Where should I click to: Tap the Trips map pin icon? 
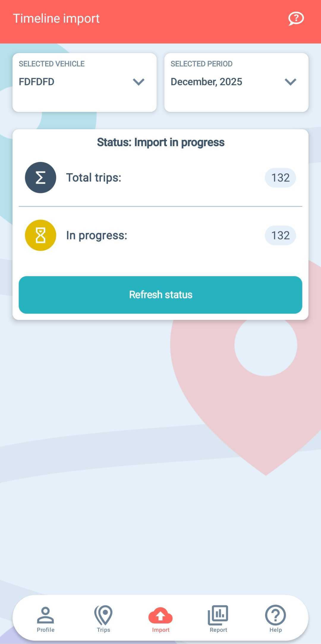pyautogui.click(x=103, y=615)
